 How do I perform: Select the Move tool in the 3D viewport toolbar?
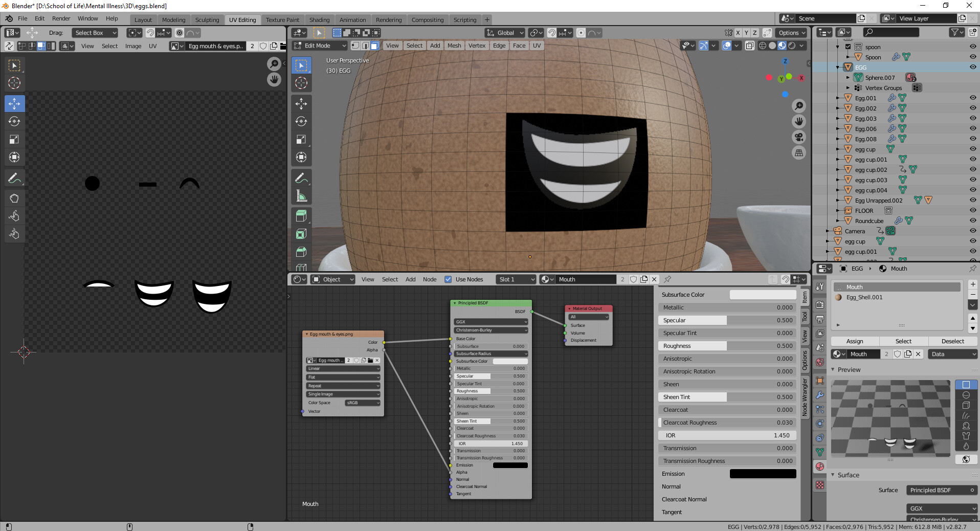click(301, 104)
